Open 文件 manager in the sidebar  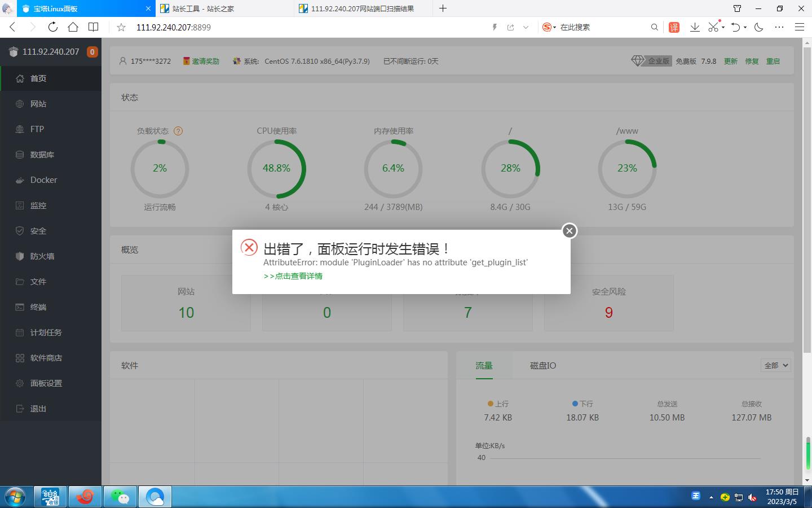pos(51,282)
